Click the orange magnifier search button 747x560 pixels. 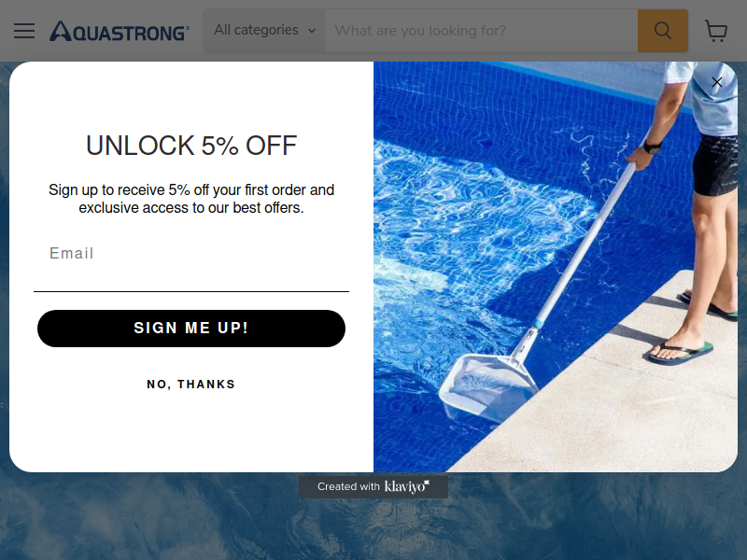click(x=663, y=31)
